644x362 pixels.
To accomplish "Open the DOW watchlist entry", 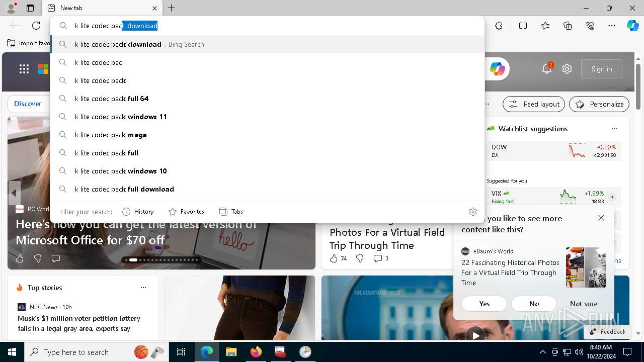I will 553,151.
